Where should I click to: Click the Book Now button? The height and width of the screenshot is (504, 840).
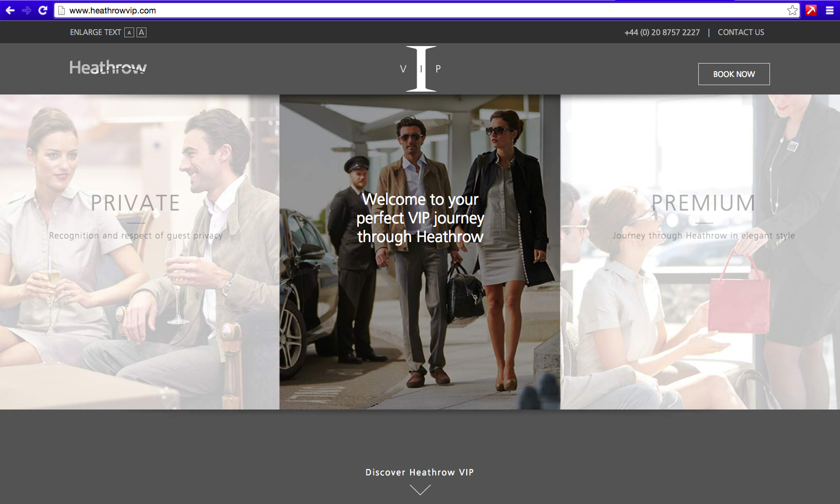click(x=734, y=74)
